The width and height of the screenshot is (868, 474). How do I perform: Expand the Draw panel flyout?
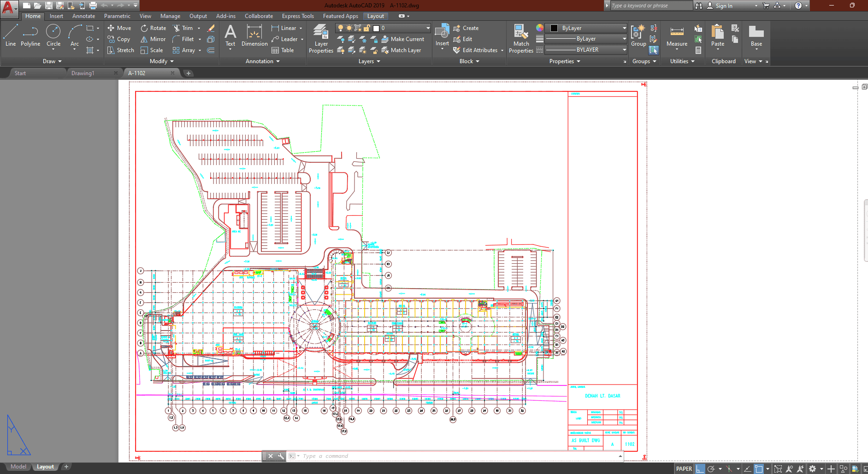pyautogui.click(x=52, y=61)
